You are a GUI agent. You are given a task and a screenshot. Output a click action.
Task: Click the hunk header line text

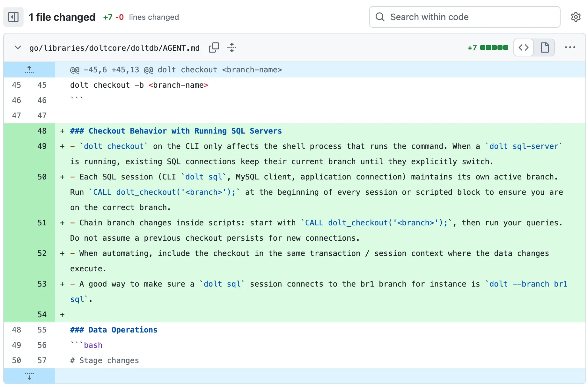pyautogui.click(x=176, y=70)
